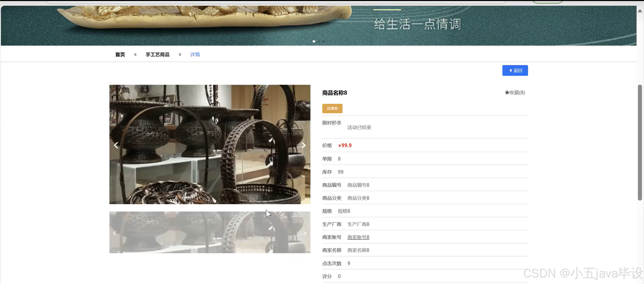Open the 商家账号8 merchant link

[358, 237]
